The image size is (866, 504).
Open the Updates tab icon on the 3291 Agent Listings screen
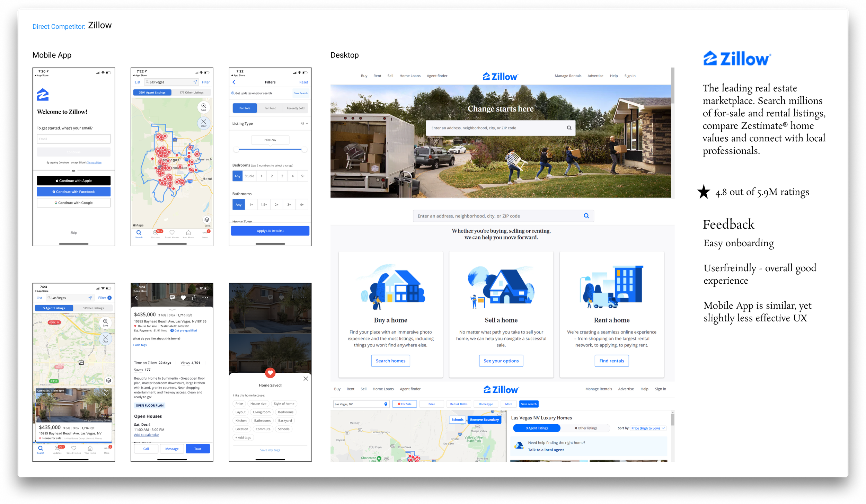156,233
